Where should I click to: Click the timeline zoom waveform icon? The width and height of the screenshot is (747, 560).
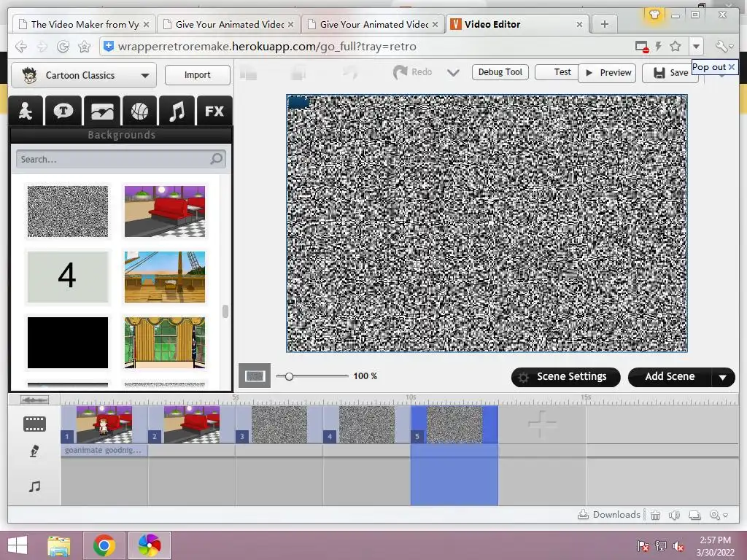click(x=34, y=400)
